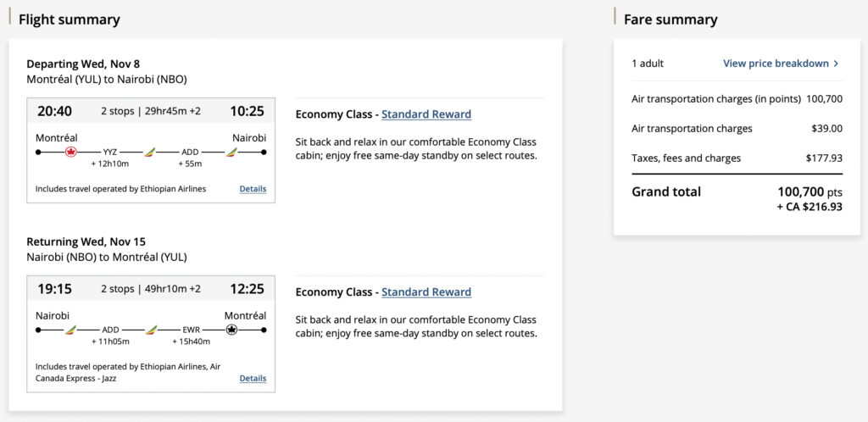Select the YYZ stopover label
868x422 pixels.
pyautogui.click(x=110, y=153)
